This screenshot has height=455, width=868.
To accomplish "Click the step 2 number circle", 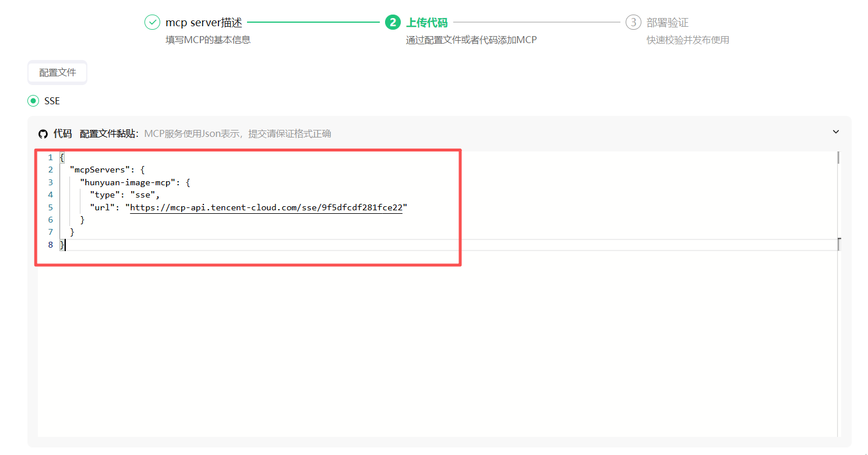I will (393, 22).
